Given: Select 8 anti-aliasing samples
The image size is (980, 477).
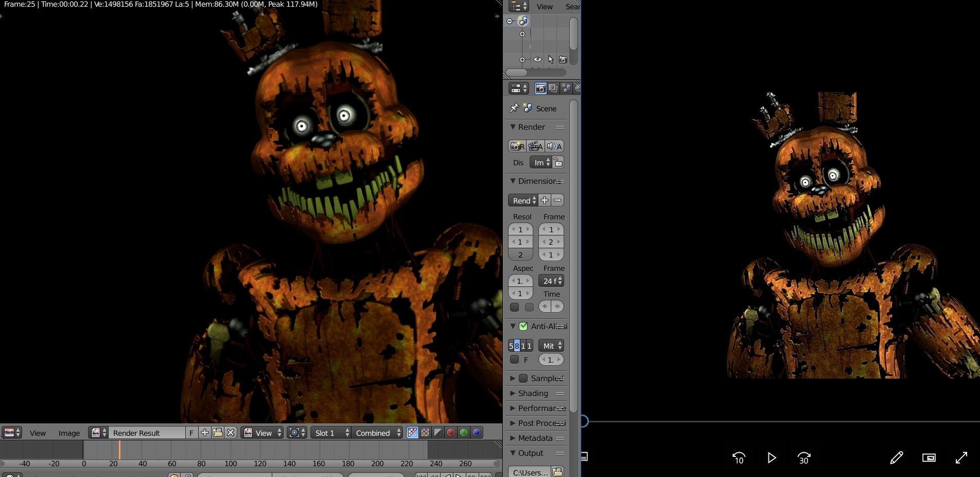Looking at the screenshot, I should [517, 346].
